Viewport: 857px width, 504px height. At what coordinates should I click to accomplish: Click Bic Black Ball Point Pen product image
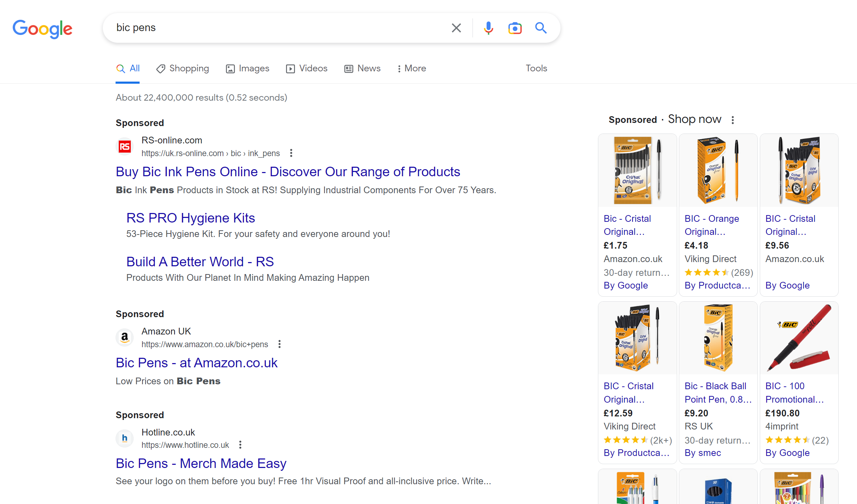click(x=718, y=338)
